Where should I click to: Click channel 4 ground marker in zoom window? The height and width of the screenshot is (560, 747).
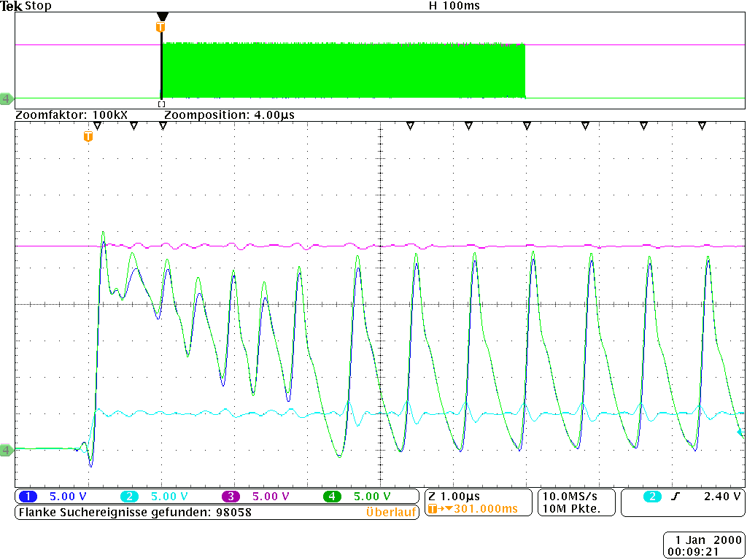click(7, 450)
